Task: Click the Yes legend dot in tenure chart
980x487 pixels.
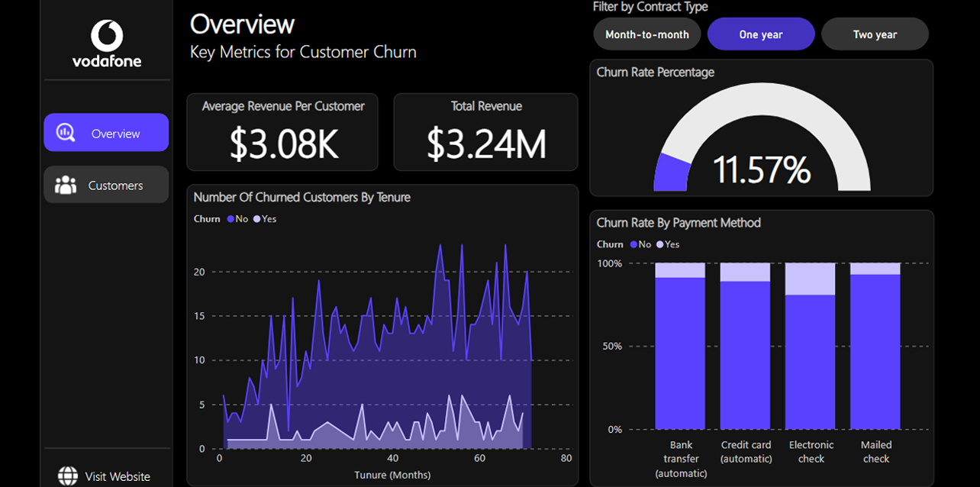Action: click(256, 219)
